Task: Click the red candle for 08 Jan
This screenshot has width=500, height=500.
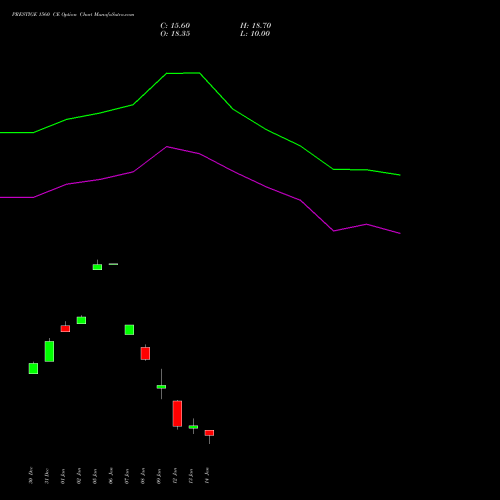Action: click(x=145, y=353)
